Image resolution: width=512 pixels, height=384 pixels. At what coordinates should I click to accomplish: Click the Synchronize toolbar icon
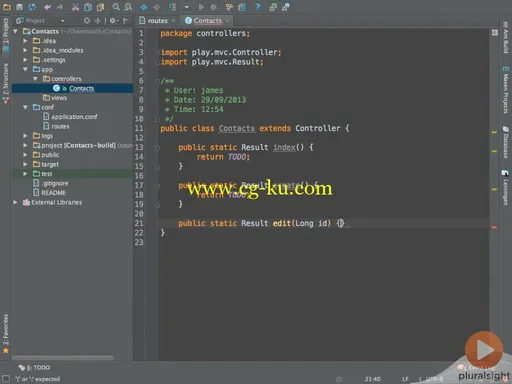pyautogui.click(x=32, y=7)
